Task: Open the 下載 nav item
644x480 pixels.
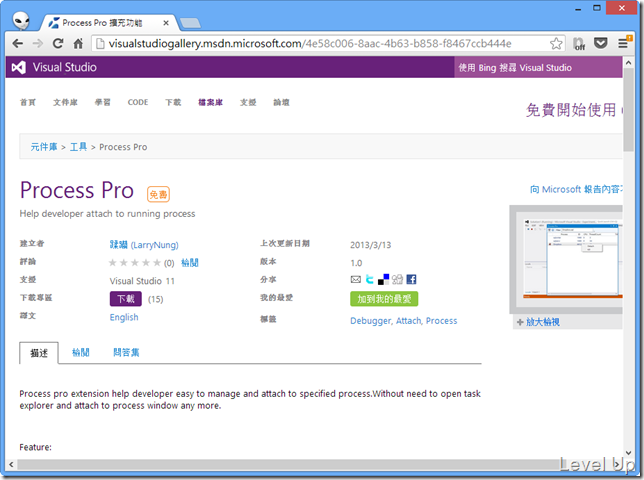Action: click(x=173, y=102)
